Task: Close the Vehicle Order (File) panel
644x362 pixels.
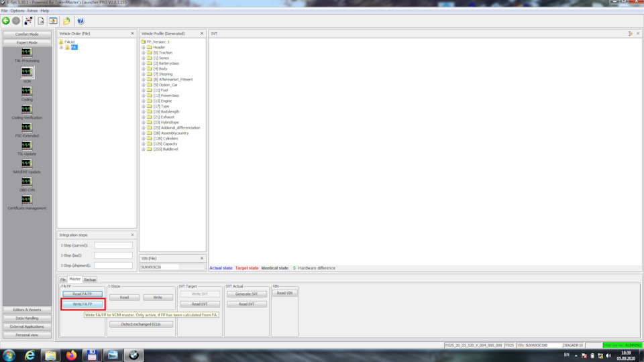Action: pos(132,34)
